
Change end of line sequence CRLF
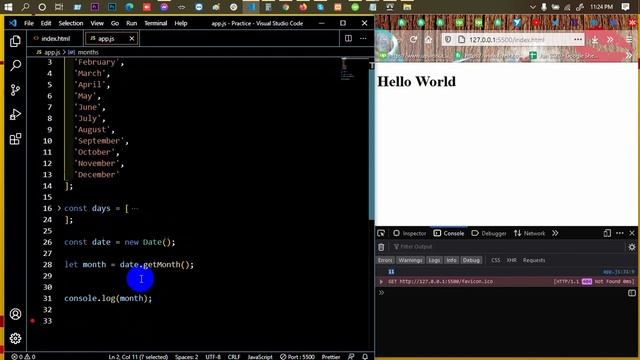[x=234, y=356]
